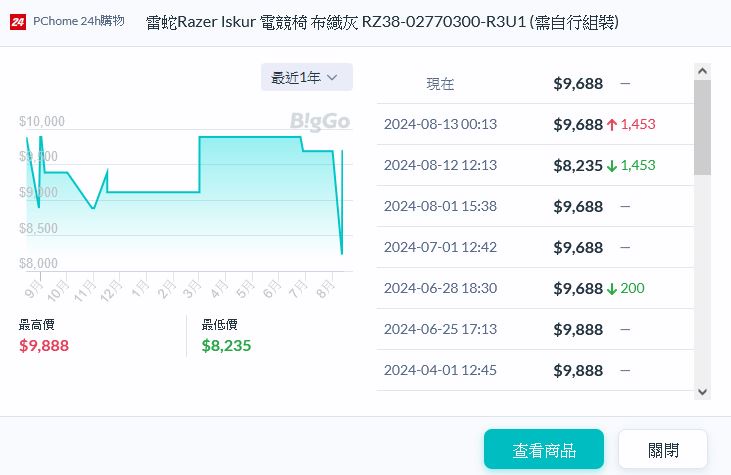Click the 最高價 $9,888 value

pyautogui.click(x=44, y=346)
